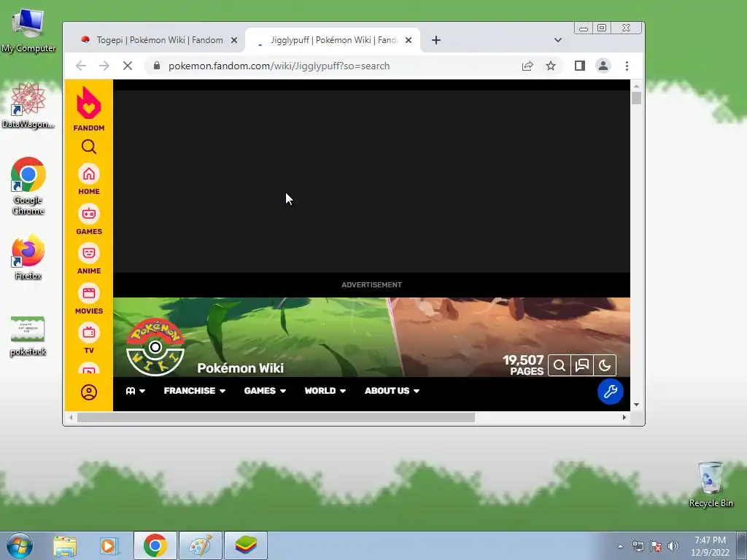747x560 pixels.
Task: Open BlueStacks taskbar icon
Action: (245, 545)
